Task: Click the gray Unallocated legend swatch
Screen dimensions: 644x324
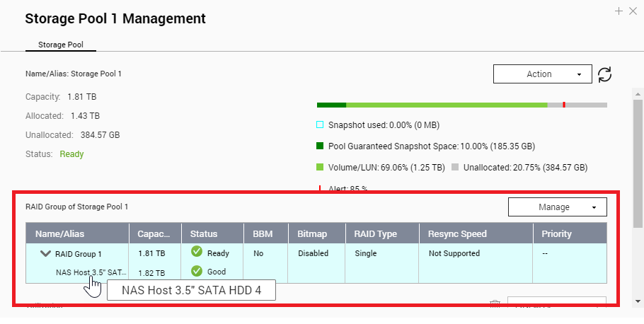Action: 456,168
